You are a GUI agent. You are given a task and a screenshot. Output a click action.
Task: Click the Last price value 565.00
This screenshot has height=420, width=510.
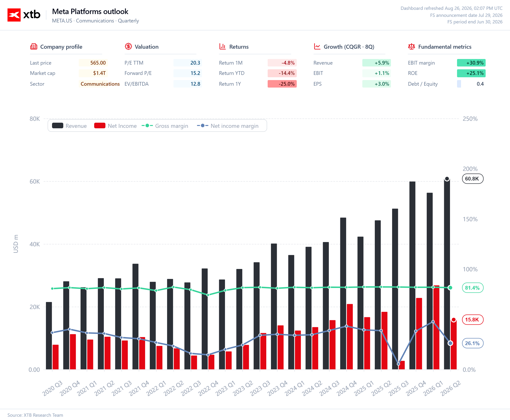pos(93,63)
